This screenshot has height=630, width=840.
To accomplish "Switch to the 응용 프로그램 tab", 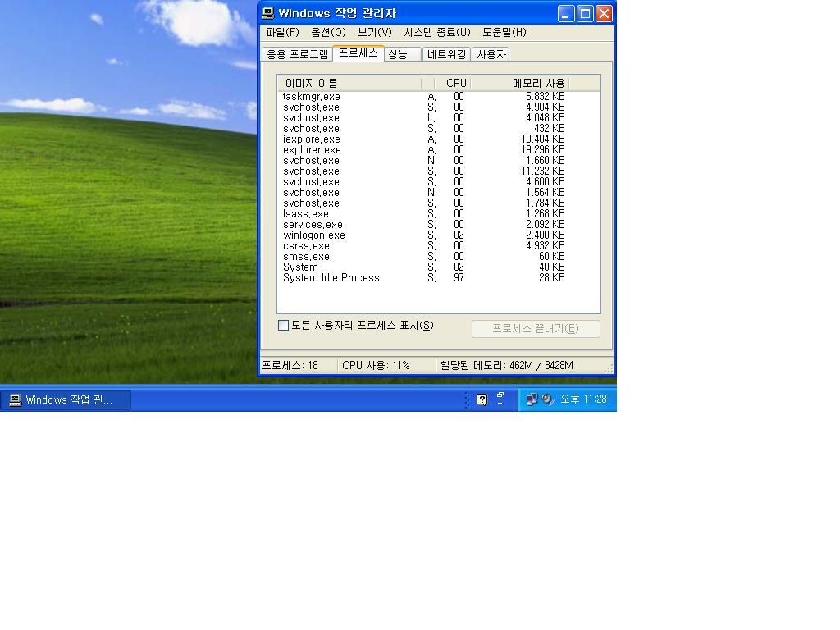I will 297,54.
